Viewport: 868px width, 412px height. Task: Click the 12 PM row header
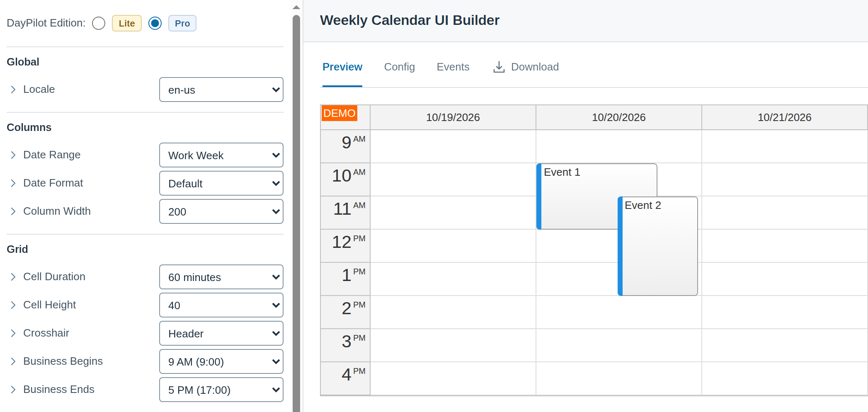point(345,246)
